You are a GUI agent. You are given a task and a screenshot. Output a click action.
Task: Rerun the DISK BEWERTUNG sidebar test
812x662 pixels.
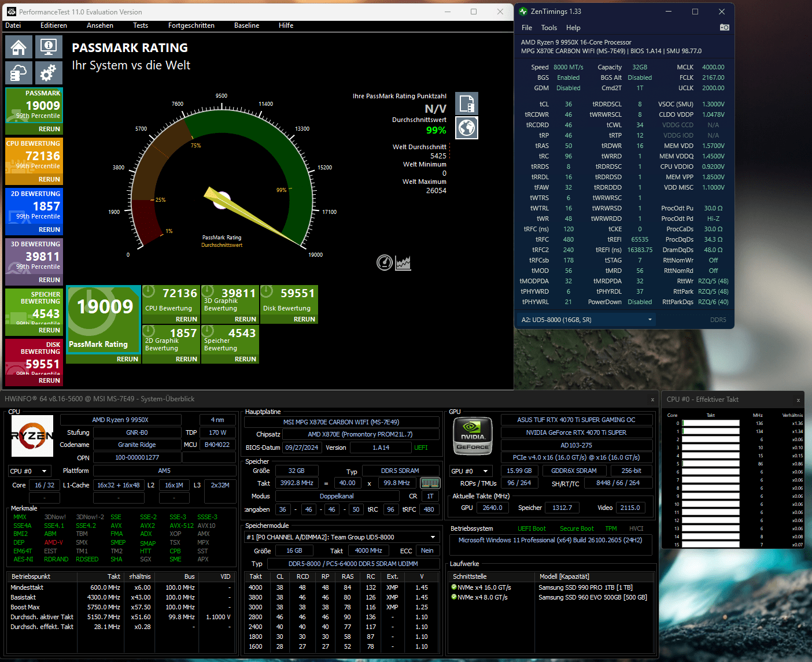coord(49,380)
